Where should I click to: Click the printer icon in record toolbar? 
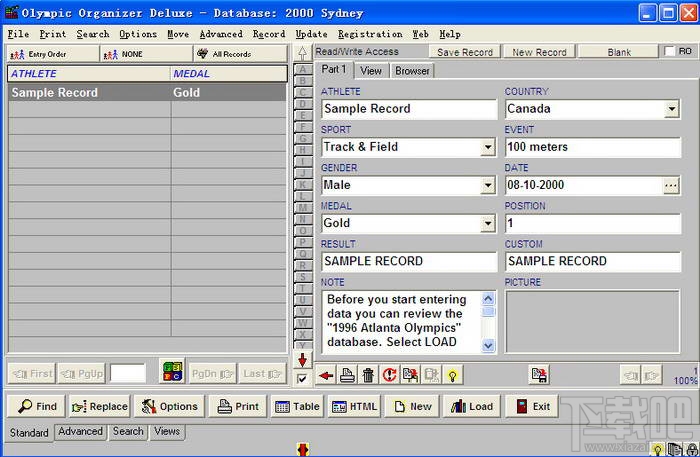tap(347, 375)
